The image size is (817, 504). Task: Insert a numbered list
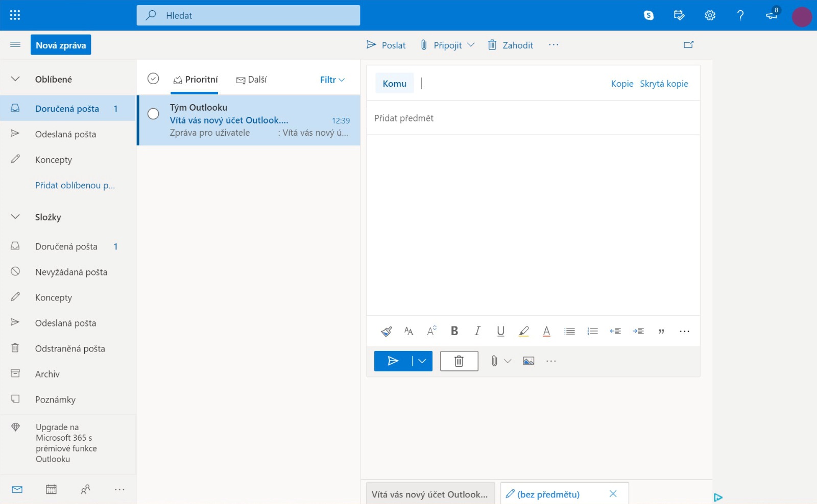click(x=592, y=331)
